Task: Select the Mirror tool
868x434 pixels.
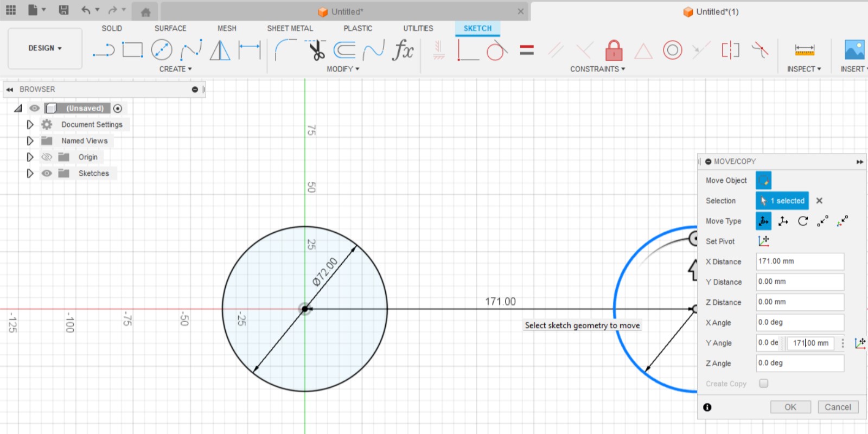Action: (220, 50)
